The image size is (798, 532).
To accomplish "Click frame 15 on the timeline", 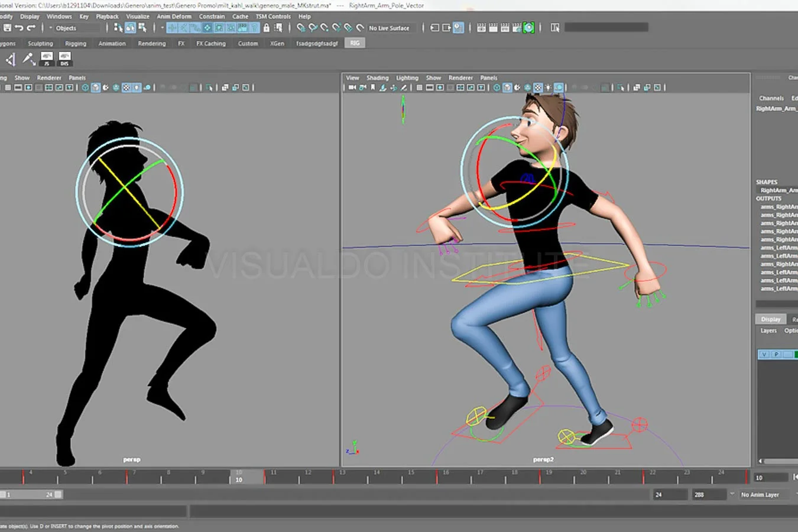I will pyautogui.click(x=411, y=476).
